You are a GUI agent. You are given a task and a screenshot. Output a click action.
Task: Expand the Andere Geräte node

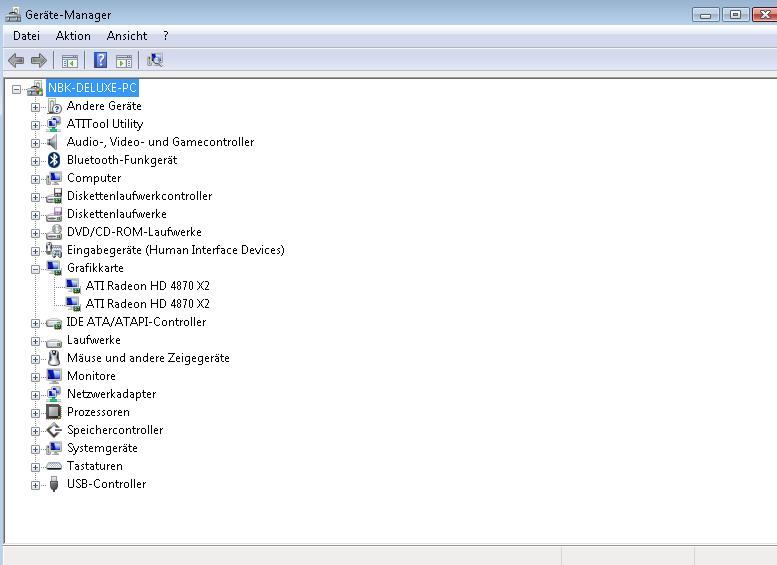pos(35,107)
